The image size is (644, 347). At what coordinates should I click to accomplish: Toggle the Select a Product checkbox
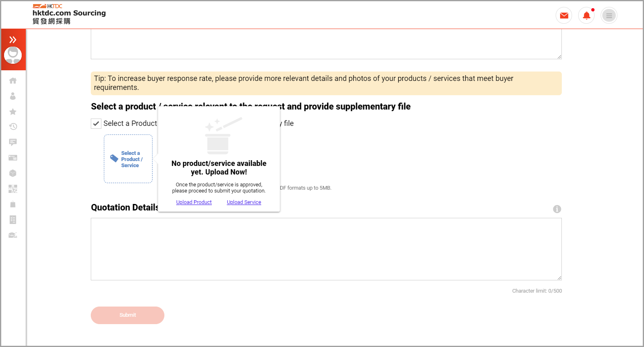click(x=96, y=123)
